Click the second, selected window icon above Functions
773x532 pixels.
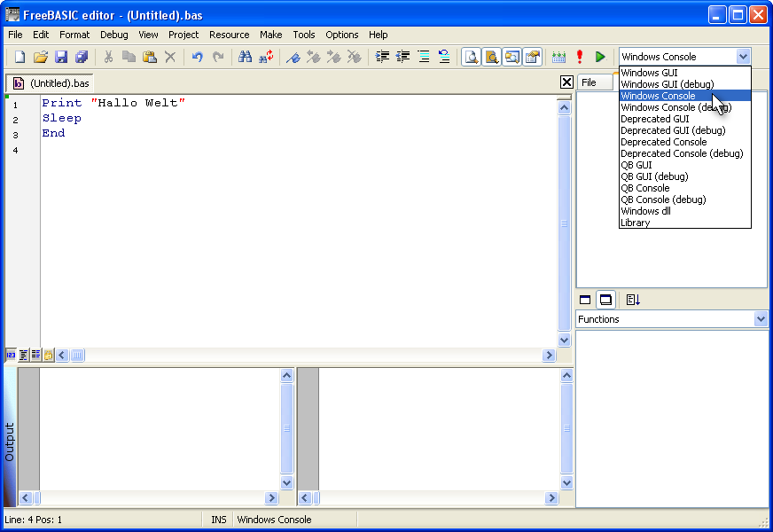[605, 300]
